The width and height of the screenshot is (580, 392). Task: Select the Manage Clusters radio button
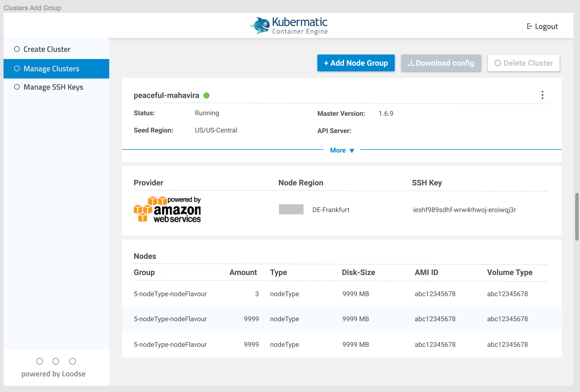pos(17,68)
